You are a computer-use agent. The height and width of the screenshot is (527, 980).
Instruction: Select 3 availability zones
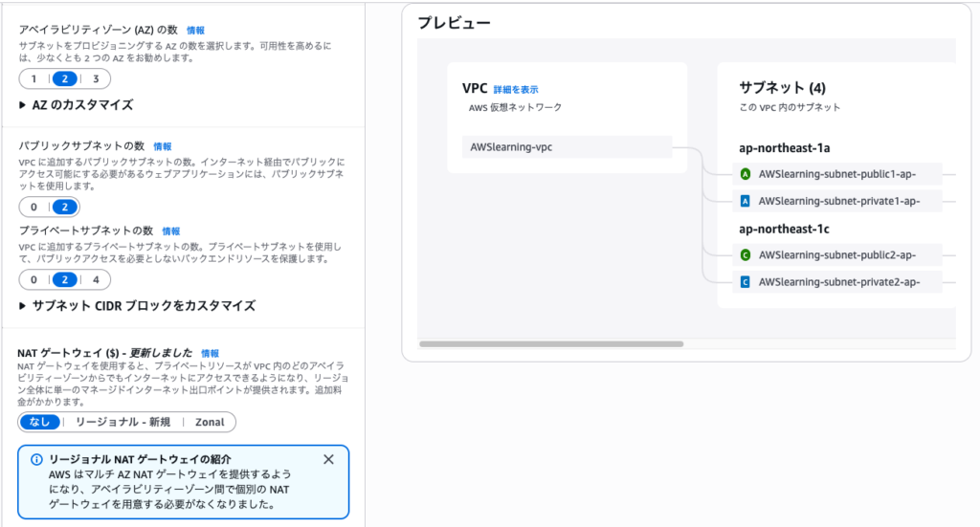tap(95, 79)
